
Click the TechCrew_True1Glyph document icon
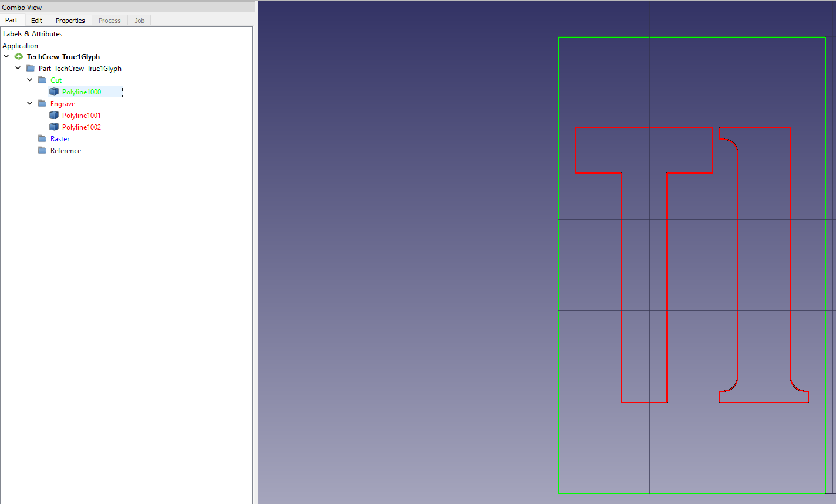pyautogui.click(x=19, y=57)
